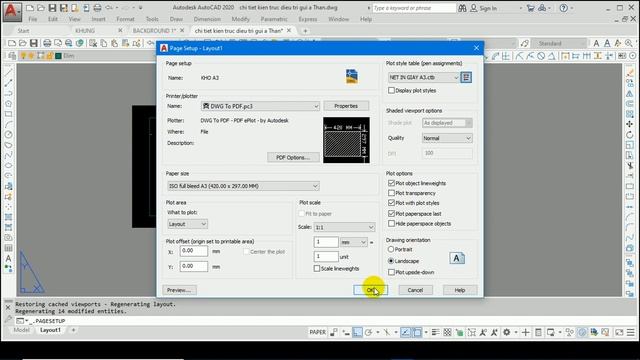Enable Plot upside-down checkbox
The height and width of the screenshot is (360, 640).
pyautogui.click(x=391, y=272)
